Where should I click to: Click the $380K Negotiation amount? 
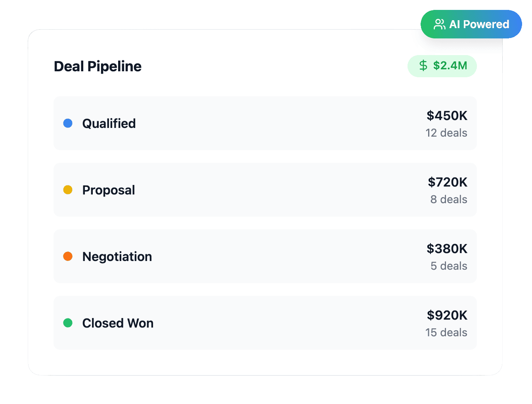click(x=447, y=249)
